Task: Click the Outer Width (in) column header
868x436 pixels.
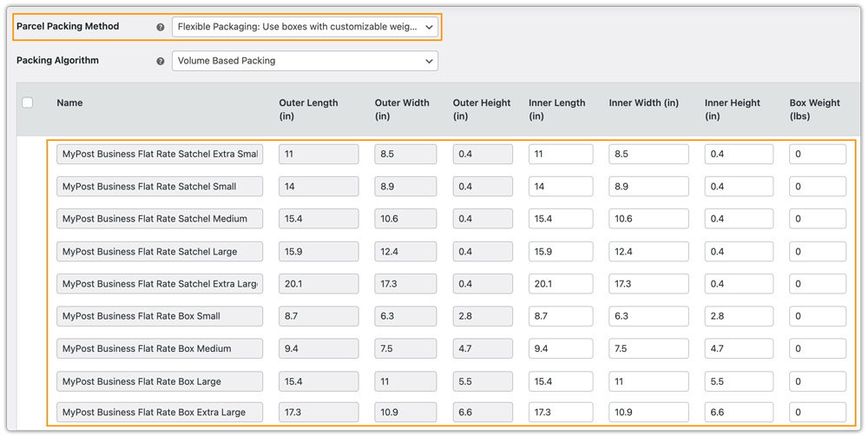Action: coord(402,109)
